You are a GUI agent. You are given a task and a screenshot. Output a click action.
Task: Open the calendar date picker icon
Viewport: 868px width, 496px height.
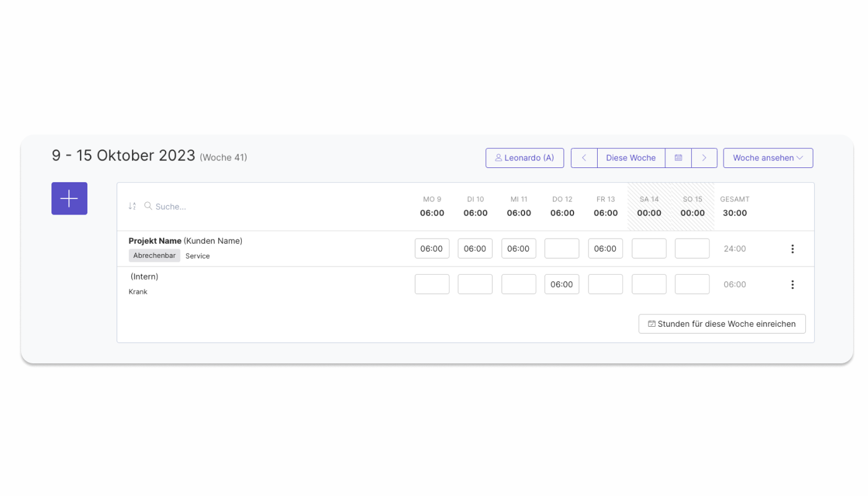click(x=678, y=158)
